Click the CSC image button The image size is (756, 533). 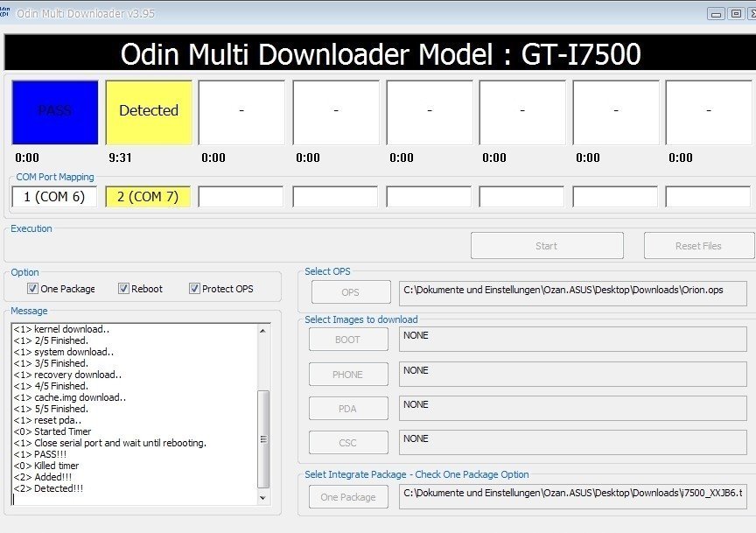(348, 443)
